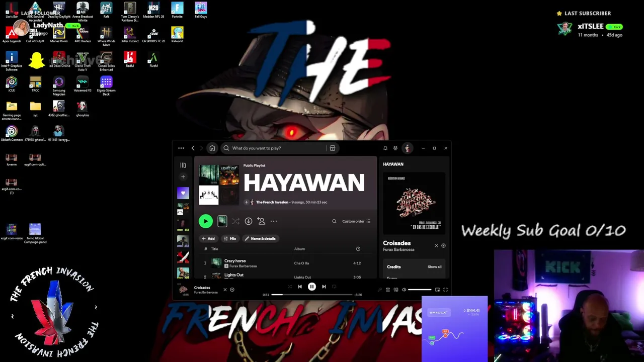The height and width of the screenshot is (362, 644).
Task: Go to Spotify Home
Action: [212, 148]
